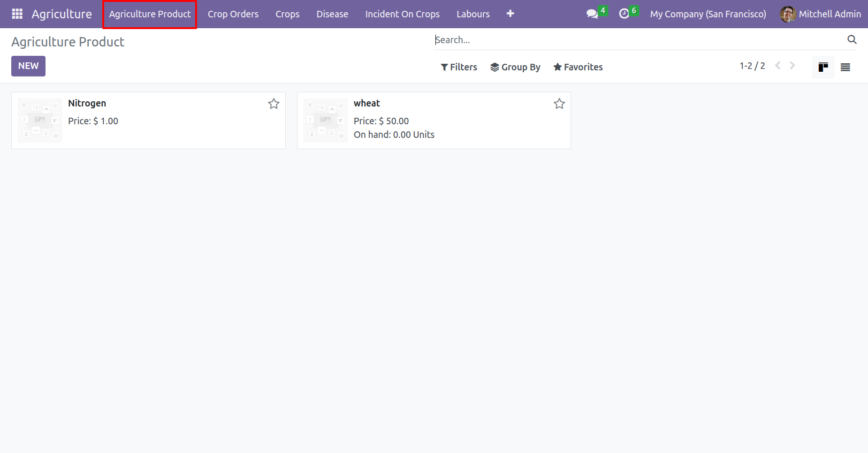The width and height of the screenshot is (868, 453).
Task: Expand the Filters dropdown
Action: [459, 67]
